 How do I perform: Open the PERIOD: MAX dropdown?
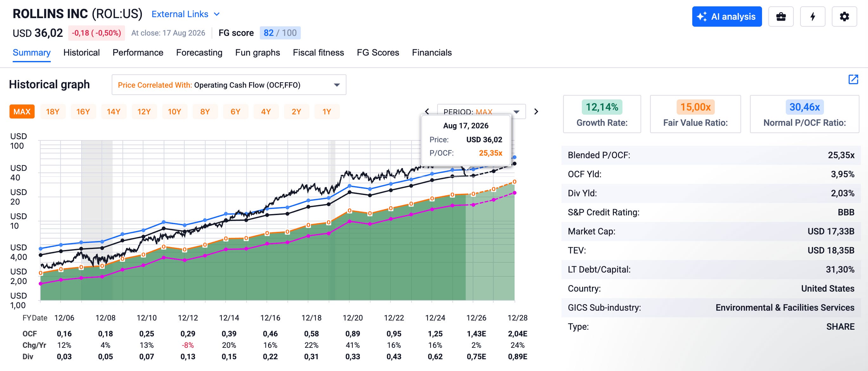[x=481, y=111]
